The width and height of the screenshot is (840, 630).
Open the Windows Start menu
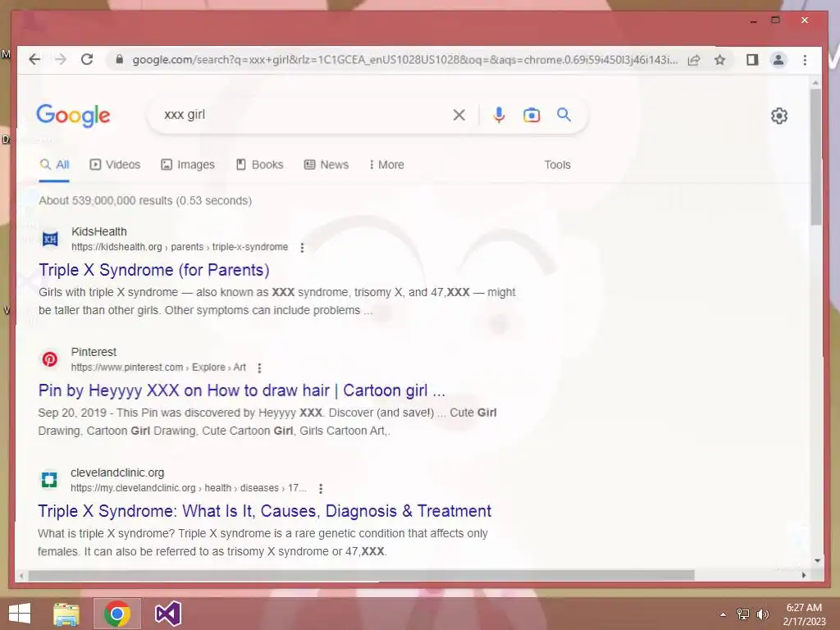point(20,614)
